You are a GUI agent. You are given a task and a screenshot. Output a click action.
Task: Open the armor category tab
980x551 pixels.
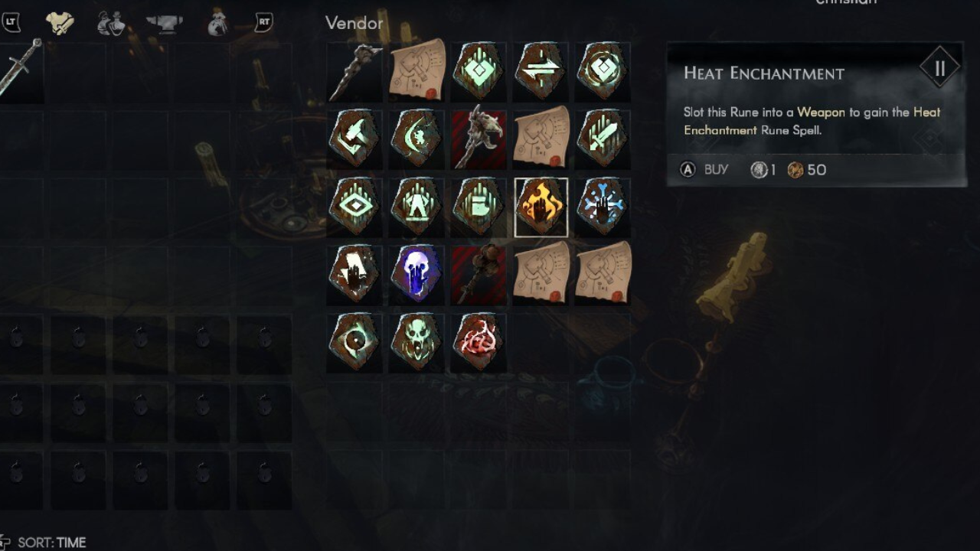pos(59,24)
